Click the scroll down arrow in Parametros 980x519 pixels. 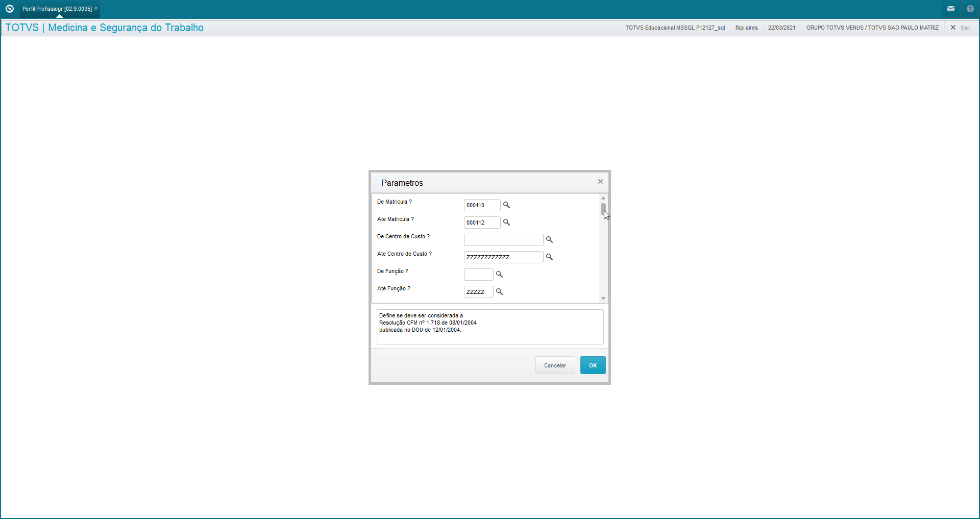pos(603,299)
